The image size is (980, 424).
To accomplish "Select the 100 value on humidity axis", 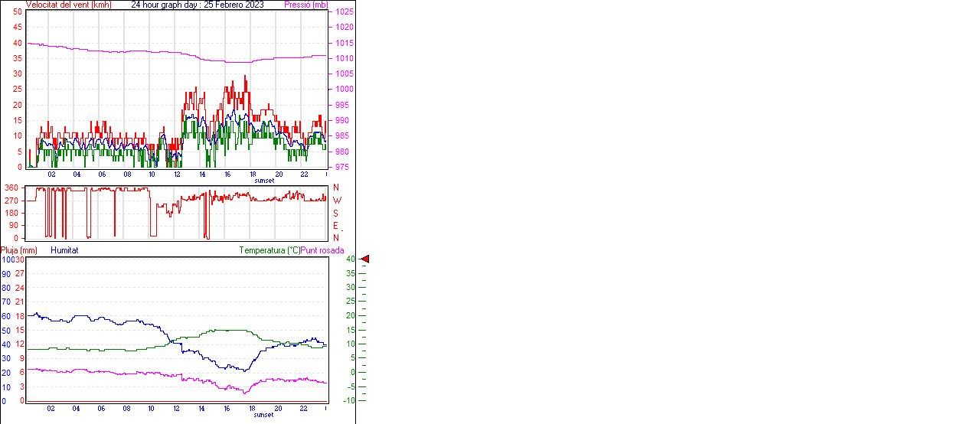I will 7,259.
